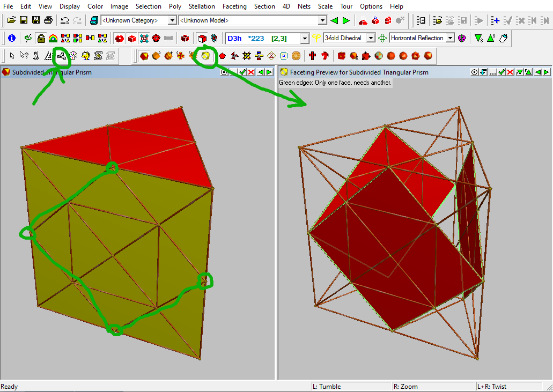Open the Help menu
The height and width of the screenshot is (392, 553).
pyautogui.click(x=396, y=6)
